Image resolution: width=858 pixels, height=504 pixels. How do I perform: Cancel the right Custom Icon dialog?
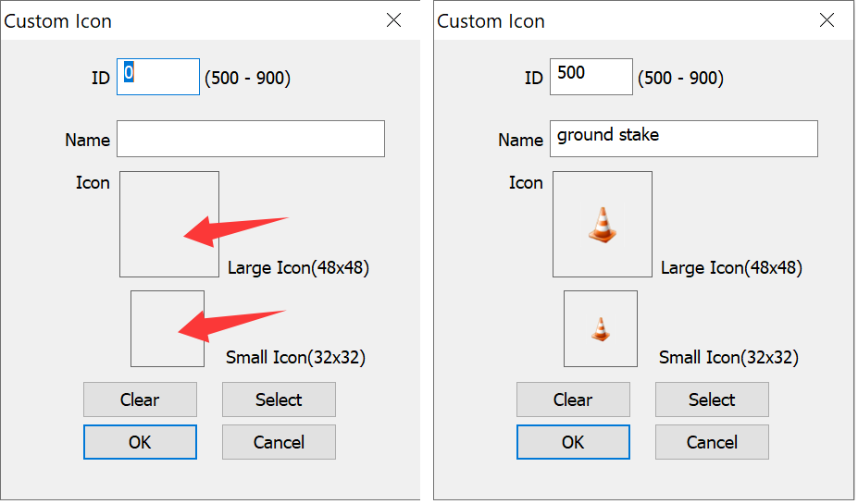[x=712, y=442]
